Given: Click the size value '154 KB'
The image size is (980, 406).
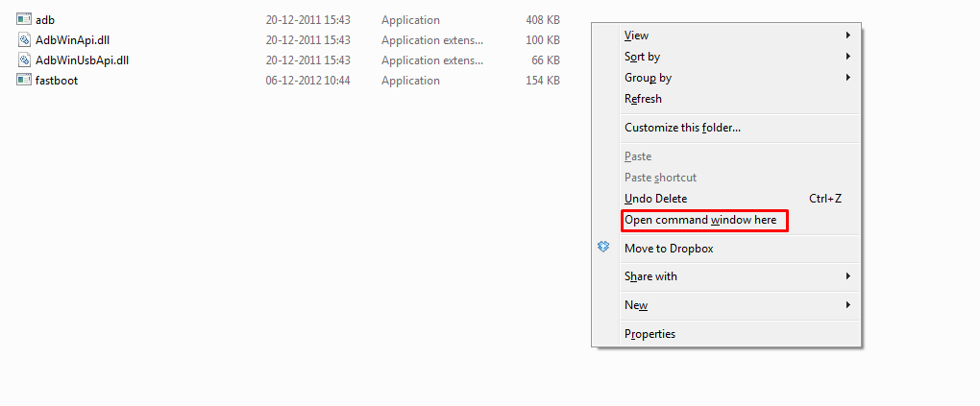Looking at the screenshot, I should 543,81.
